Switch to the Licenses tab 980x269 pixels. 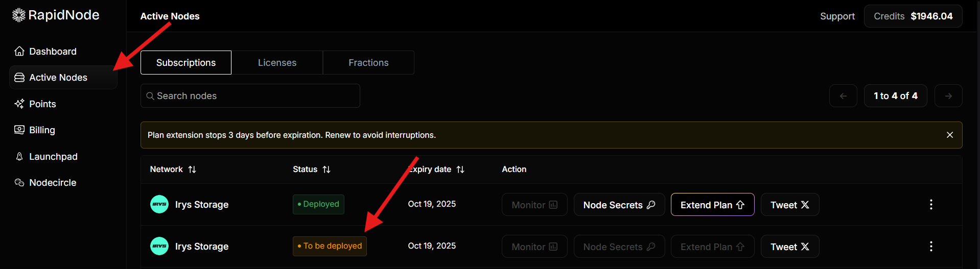pos(277,62)
